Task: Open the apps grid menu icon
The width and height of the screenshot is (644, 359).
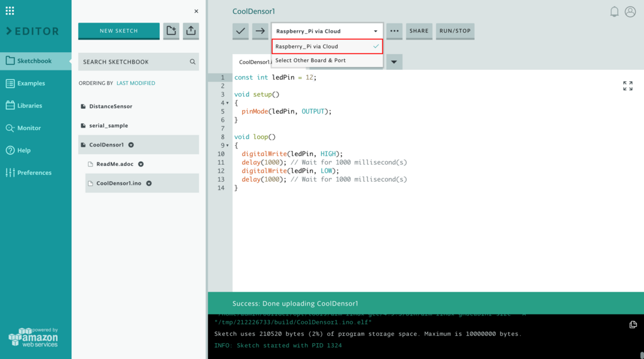Action: (x=10, y=11)
